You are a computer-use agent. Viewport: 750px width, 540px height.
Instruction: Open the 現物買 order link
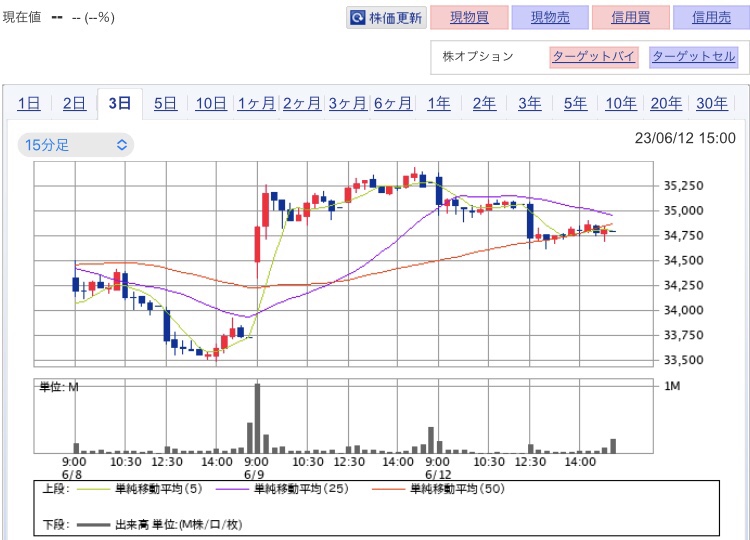point(469,18)
